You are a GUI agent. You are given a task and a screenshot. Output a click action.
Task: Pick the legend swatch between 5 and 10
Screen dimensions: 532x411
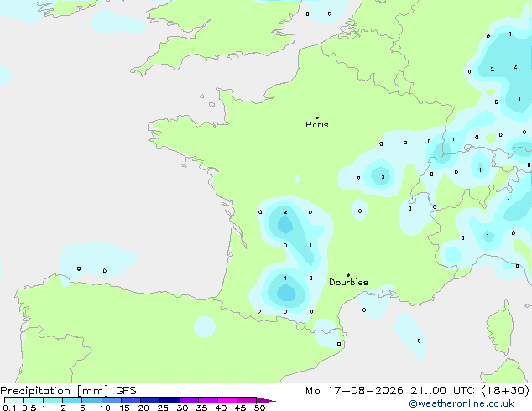tap(91, 400)
